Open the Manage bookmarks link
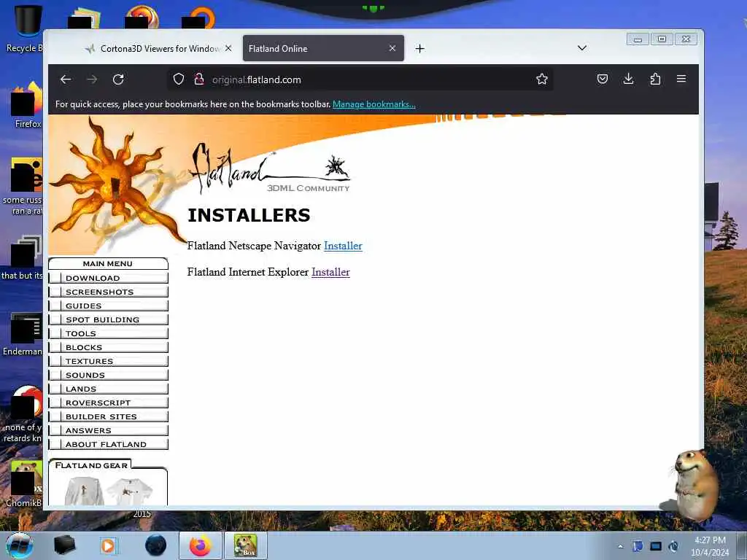The image size is (747, 560). pyautogui.click(x=374, y=104)
